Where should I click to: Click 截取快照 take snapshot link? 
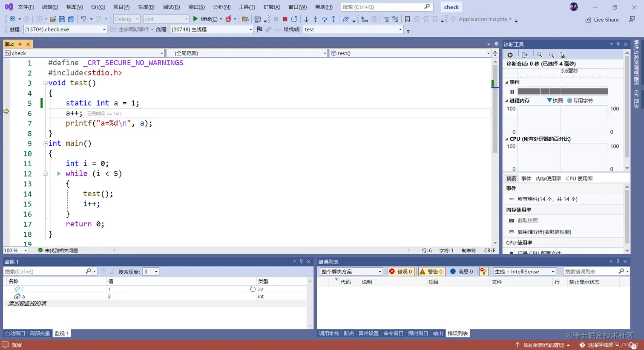pyautogui.click(x=527, y=220)
